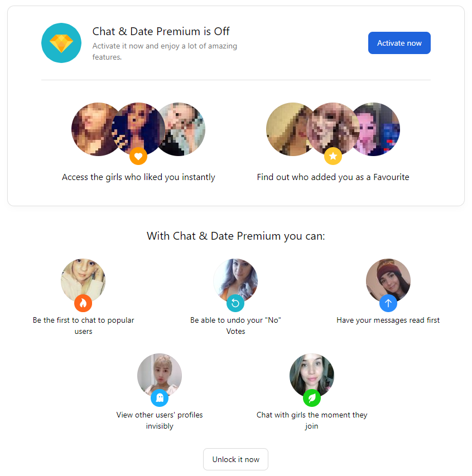The width and height of the screenshot is (472, 476).
Task: Click the premium diamond icon
Action: [61, 43]
